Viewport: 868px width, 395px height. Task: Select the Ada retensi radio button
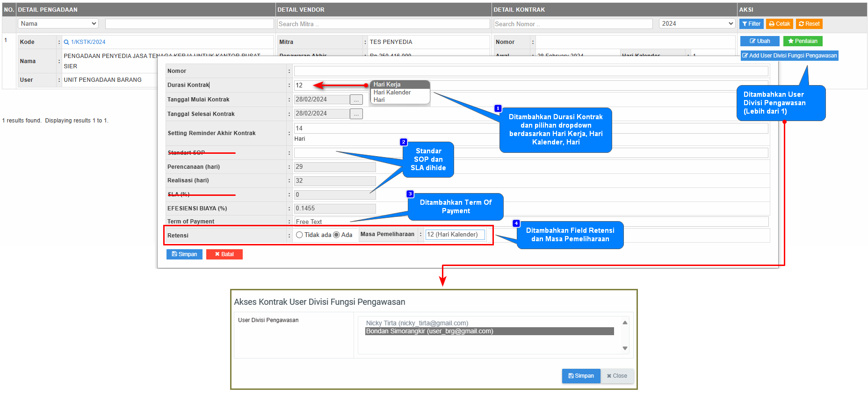click(x=336, y=235)
